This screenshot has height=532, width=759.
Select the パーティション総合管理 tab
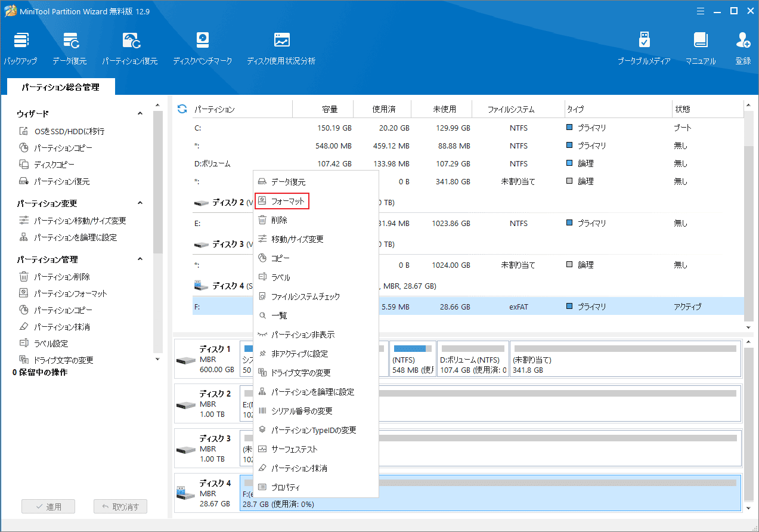(x=60, y=87)
